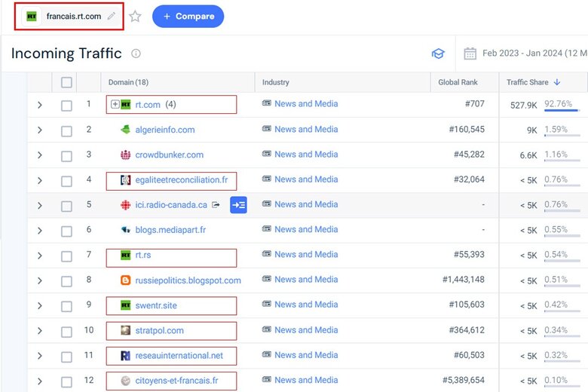
Task: Check the box for algerieinfo.com row
Action: [66, 131]
